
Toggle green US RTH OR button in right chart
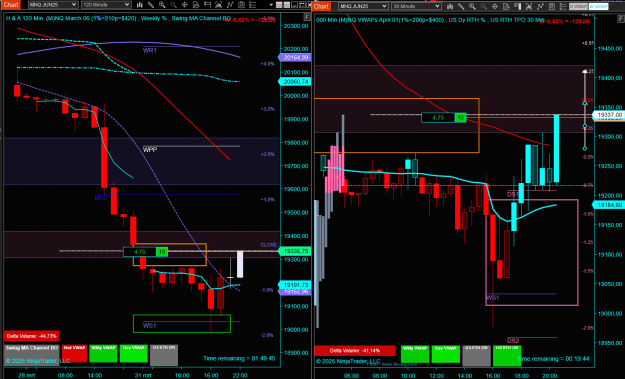coord(507,355)
